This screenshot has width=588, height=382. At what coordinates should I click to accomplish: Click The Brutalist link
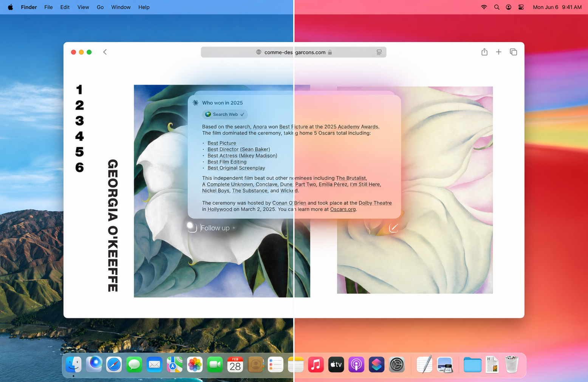351,178
